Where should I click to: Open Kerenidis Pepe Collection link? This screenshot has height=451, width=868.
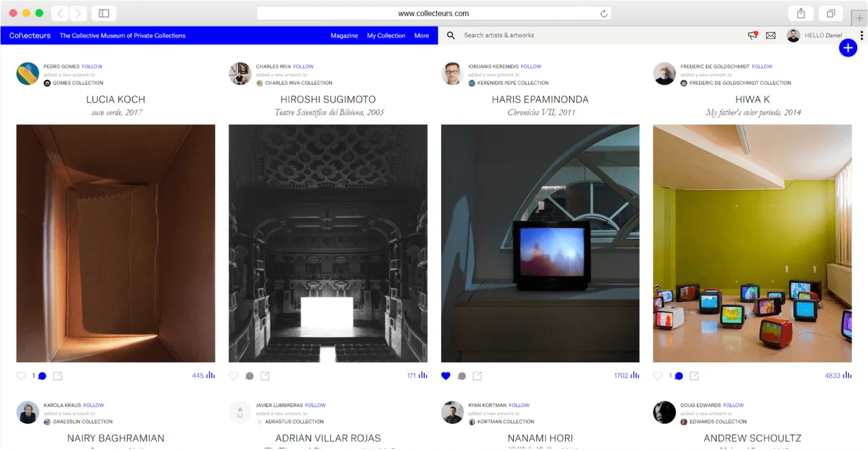click(513, 83)
